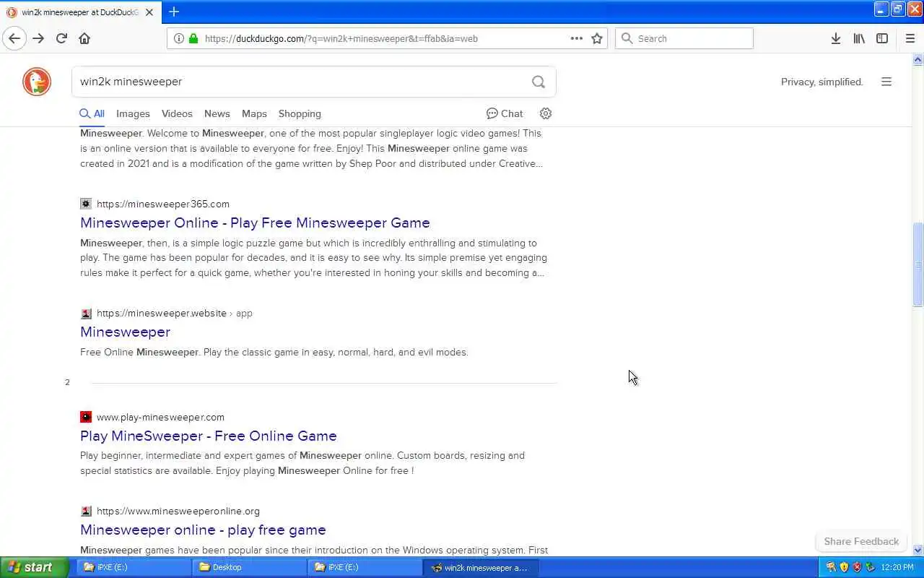Viewport: 924px width, 578px height.
Task: Focus the Firefox Search box
Action: [684, 38]
